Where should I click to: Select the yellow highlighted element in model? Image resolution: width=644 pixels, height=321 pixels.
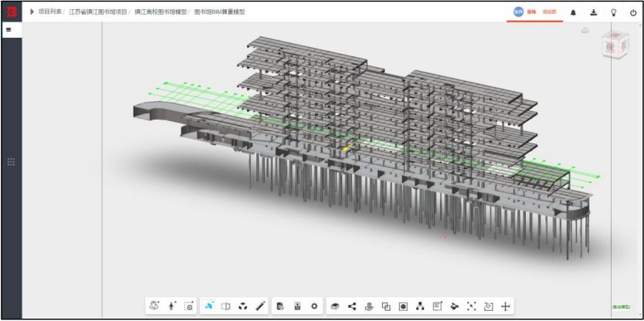[x=348, y=147]
